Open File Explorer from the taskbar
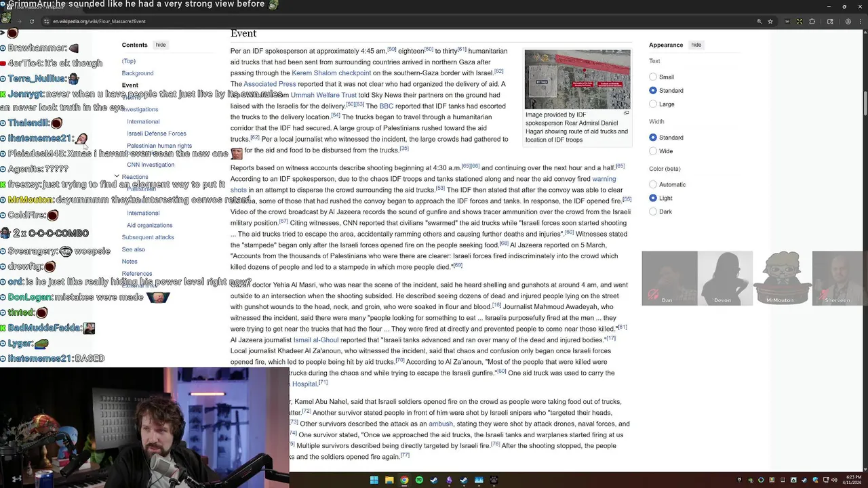 [x=389, y=480]
